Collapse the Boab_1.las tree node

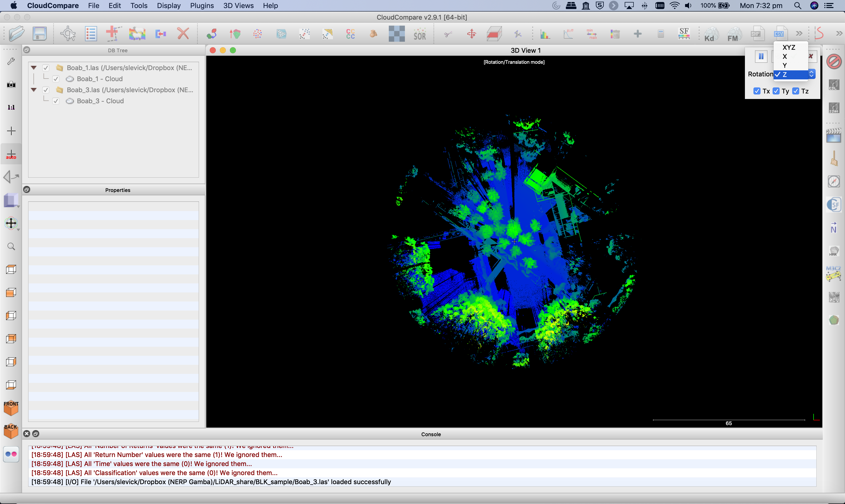(x=34, y=68)
